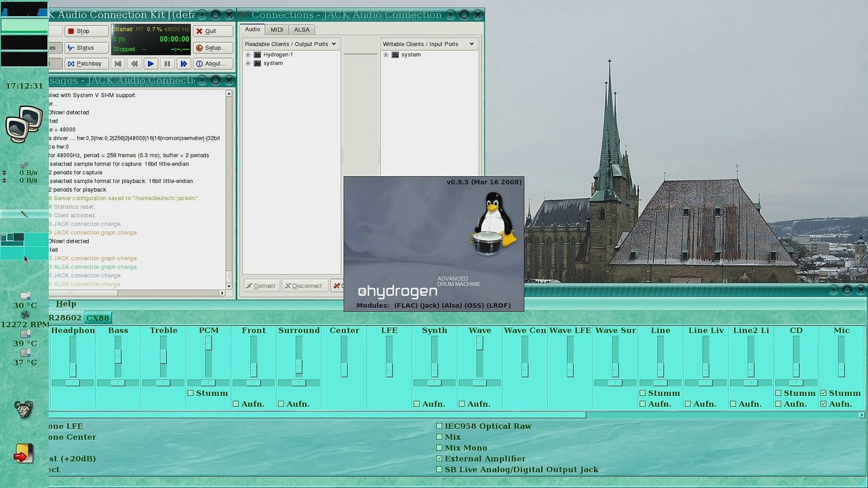Toggle the Line Stumm mute checkbox

click(x=643, y=393)
